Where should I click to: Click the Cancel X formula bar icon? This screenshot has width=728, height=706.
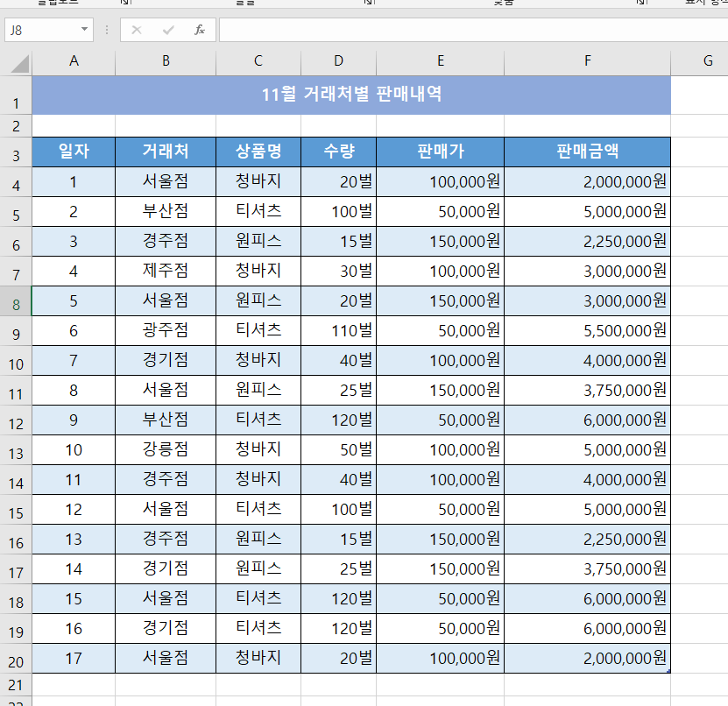(137, 30)
